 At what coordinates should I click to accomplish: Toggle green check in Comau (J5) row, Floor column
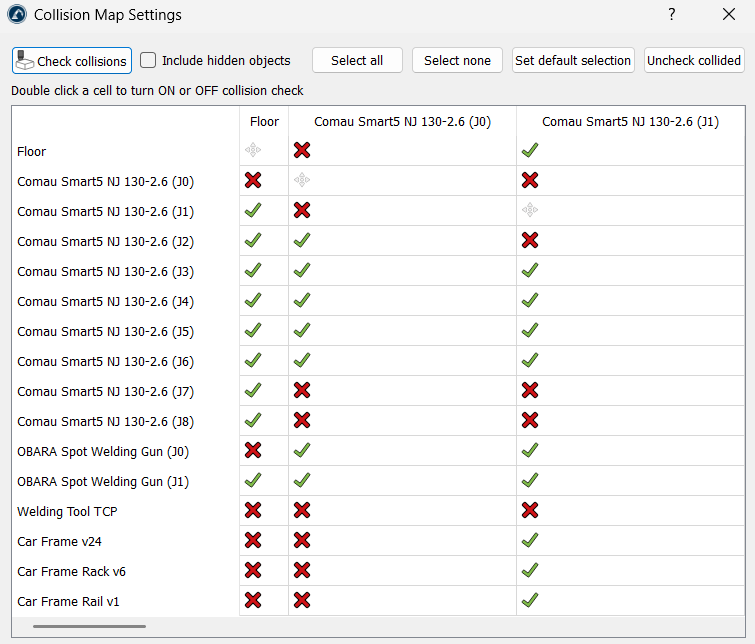[x=253, y=330]
